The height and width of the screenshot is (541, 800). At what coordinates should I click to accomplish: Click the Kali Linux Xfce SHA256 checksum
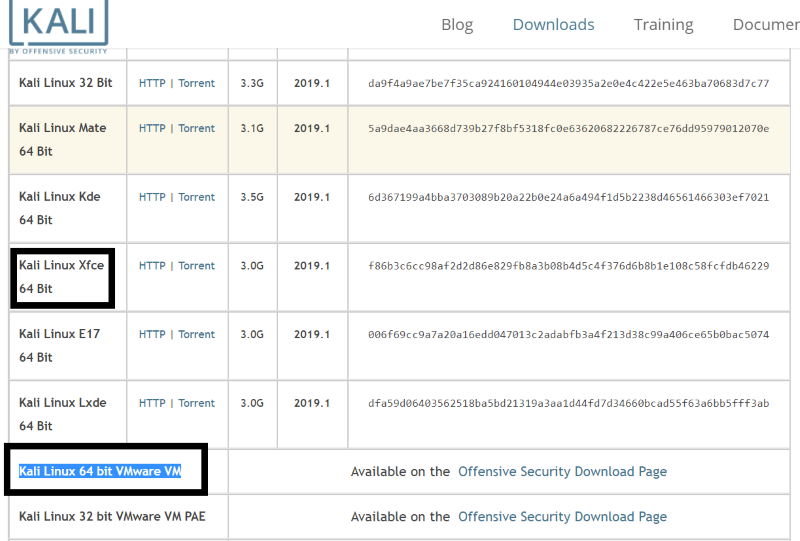568,266
